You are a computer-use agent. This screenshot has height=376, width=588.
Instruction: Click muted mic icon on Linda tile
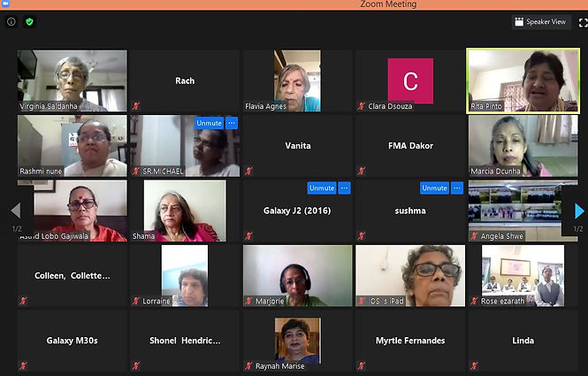click(x=474, y=365)
